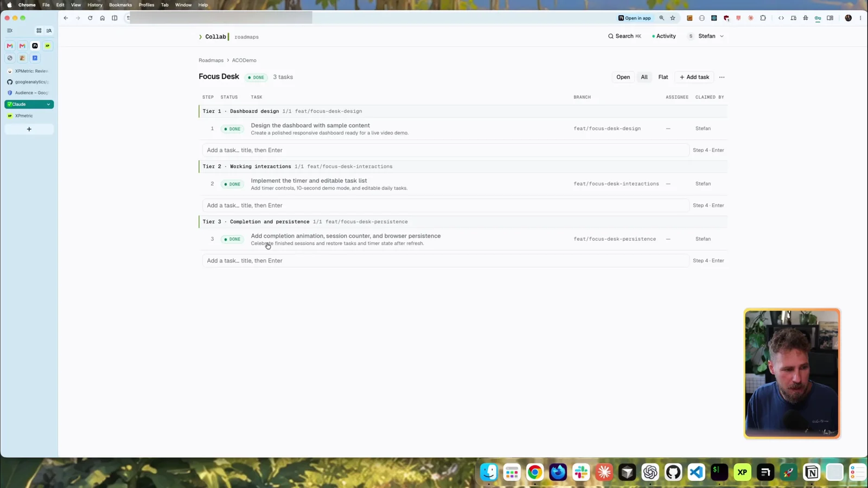
Task: Open the Search box in the header
Action: pyautogui.click(x=624, y=36)
